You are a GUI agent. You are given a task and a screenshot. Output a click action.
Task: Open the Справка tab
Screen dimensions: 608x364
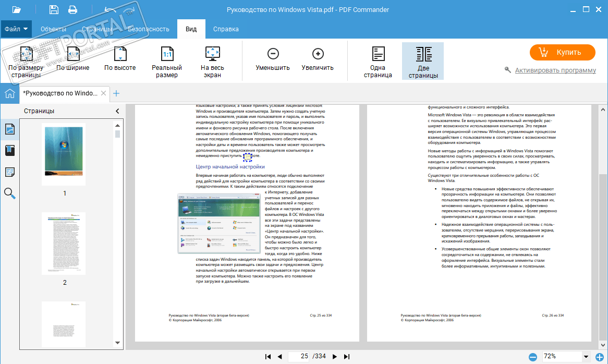(226, 29)
